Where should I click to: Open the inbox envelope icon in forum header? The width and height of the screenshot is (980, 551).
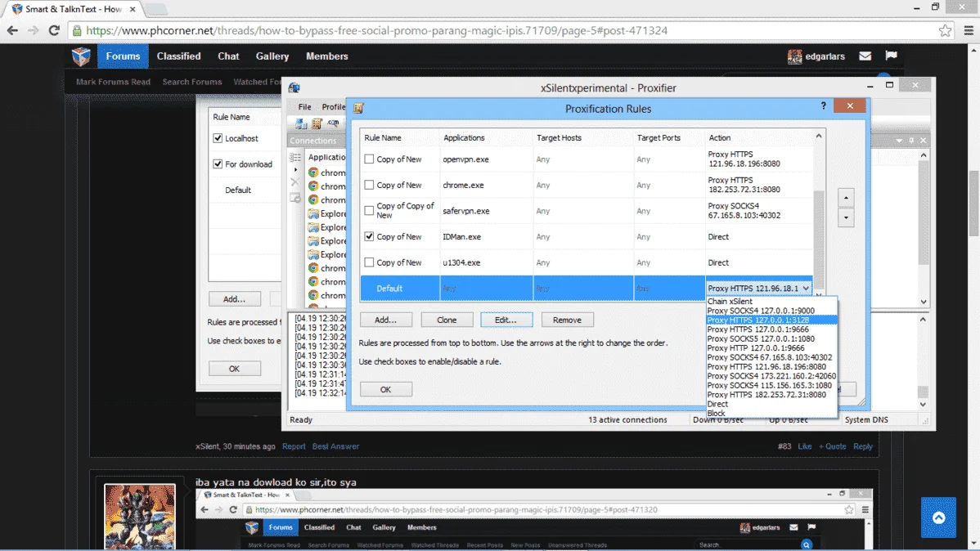(x=865, y=56)
